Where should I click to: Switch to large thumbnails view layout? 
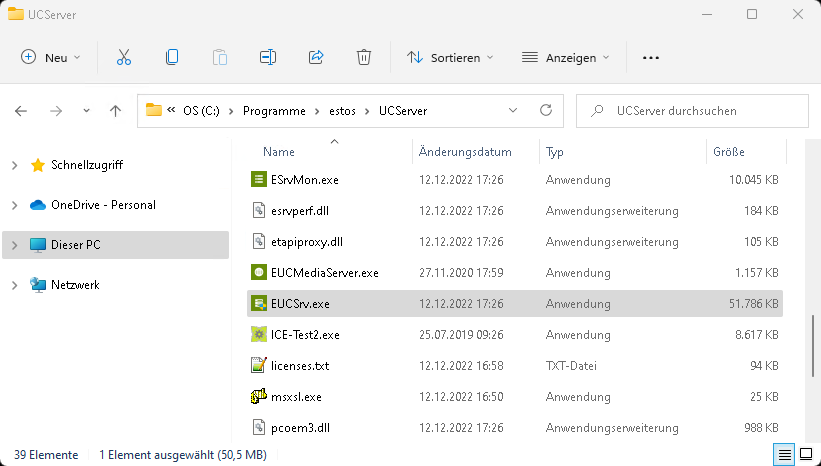806,455
